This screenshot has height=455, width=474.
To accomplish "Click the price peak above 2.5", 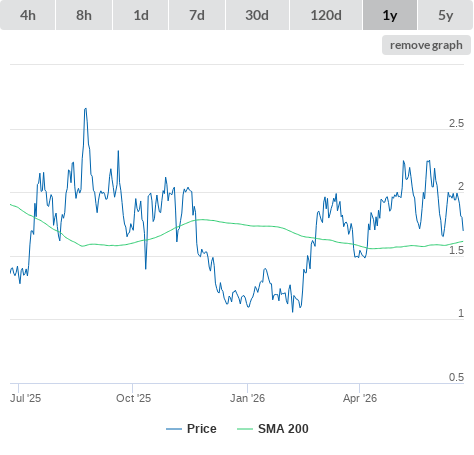I will (x=85, y=109).
